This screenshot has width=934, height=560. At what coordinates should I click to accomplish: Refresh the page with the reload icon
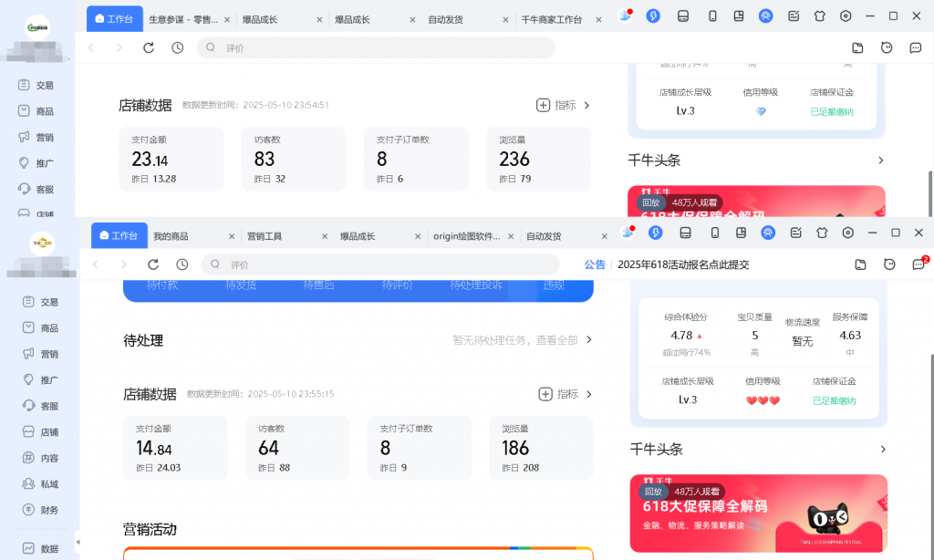coord(152,264)
